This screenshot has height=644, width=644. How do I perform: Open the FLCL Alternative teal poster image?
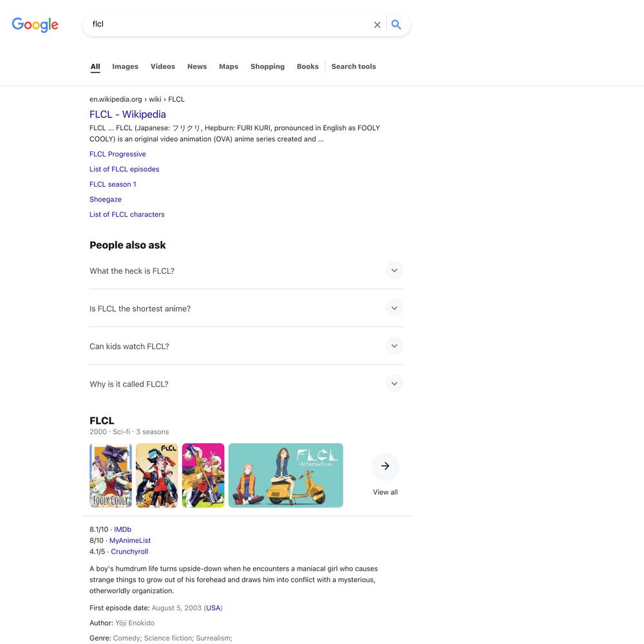tap(286, 475)
